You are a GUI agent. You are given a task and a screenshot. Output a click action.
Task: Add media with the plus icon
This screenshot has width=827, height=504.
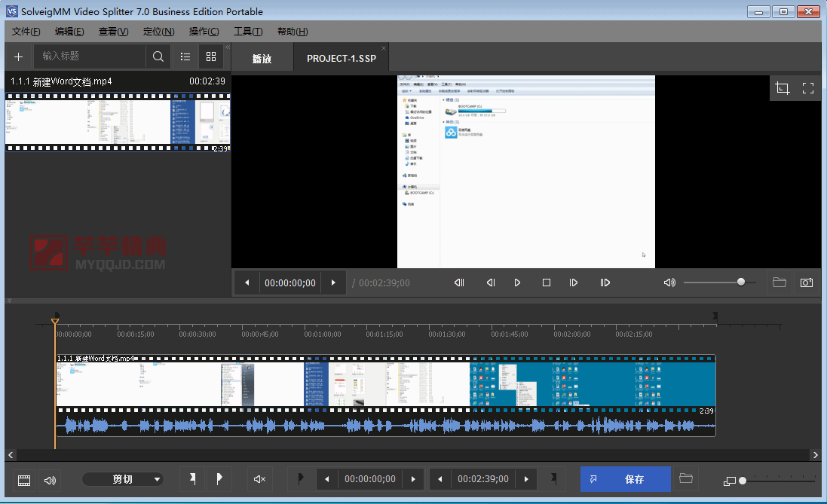(18, 57)
